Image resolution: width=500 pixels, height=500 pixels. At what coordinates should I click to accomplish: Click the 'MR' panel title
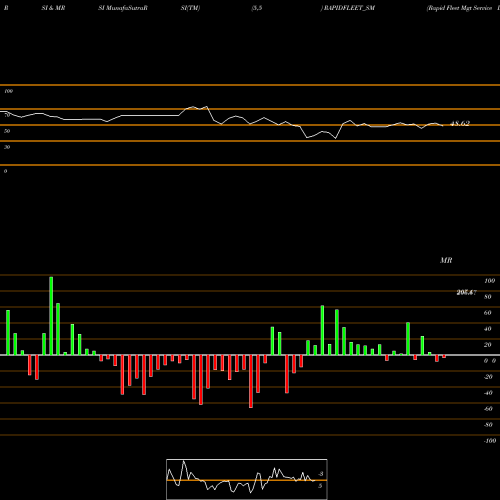[446, 260]
